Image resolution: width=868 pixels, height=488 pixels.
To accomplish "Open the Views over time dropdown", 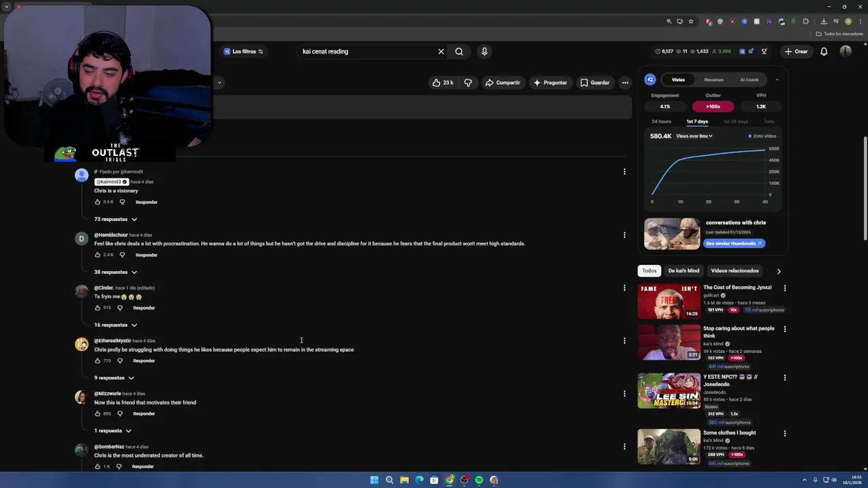I will click(694, 136).
